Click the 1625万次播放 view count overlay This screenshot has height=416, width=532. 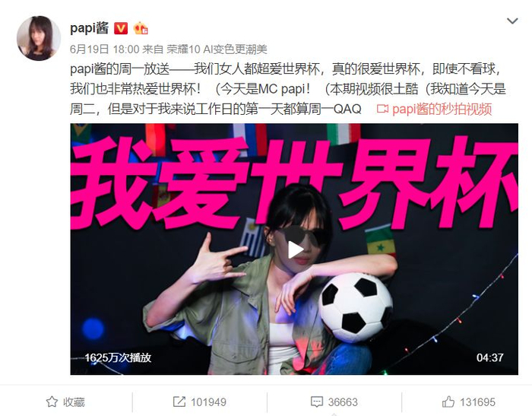[118, 357]
